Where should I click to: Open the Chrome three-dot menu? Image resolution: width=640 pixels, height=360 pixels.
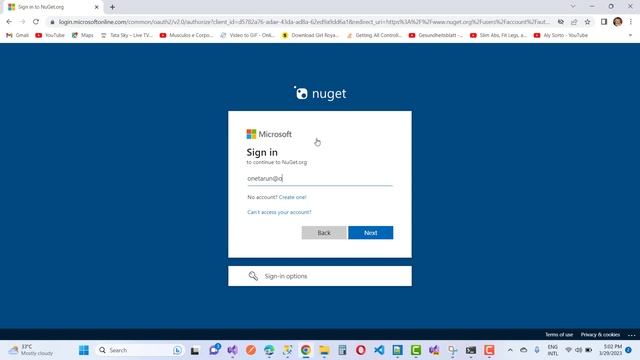pos(631,22)
